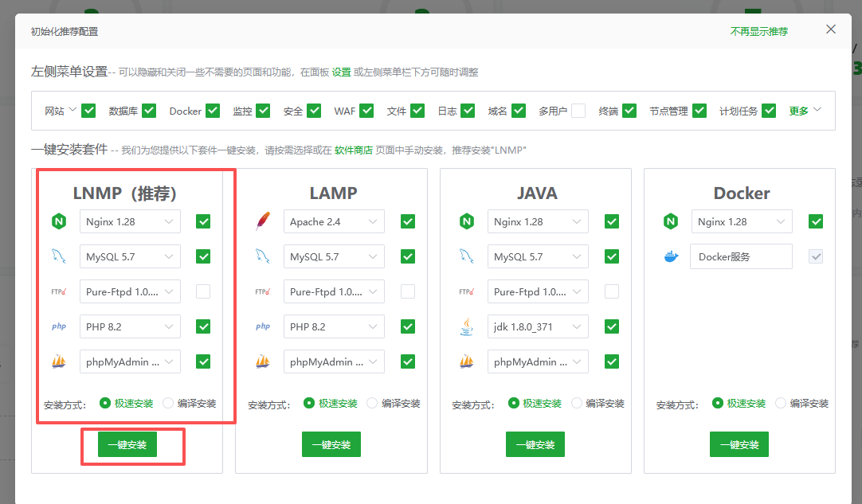Enable the 多用户 menu checkbox
The image size is (862, 504).
pos(578,111)
